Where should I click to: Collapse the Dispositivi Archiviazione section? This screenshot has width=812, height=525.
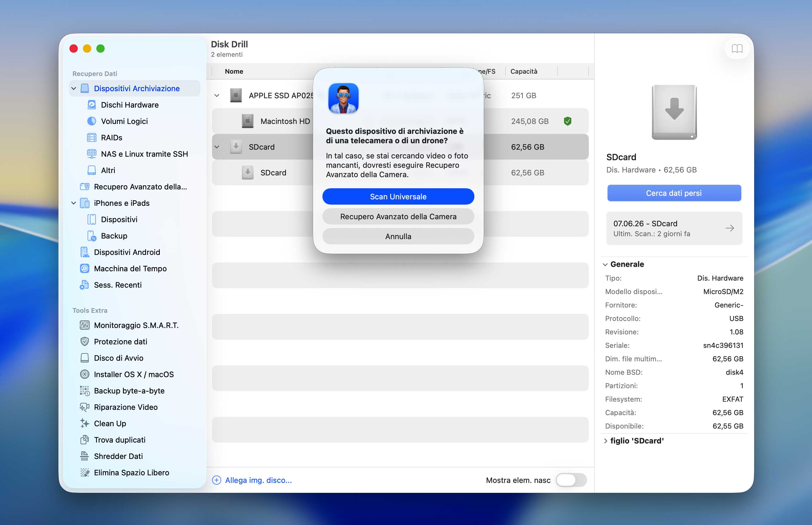coord(74,88)
